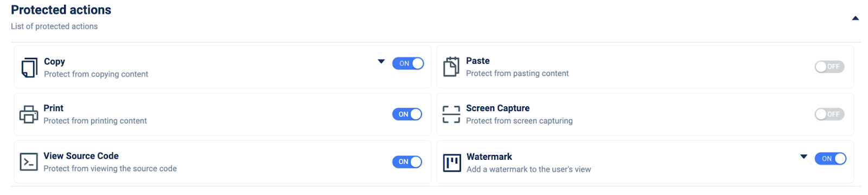Click the Watermark icon
Viewport: 868px width, 195px height.
click(451, 162)
